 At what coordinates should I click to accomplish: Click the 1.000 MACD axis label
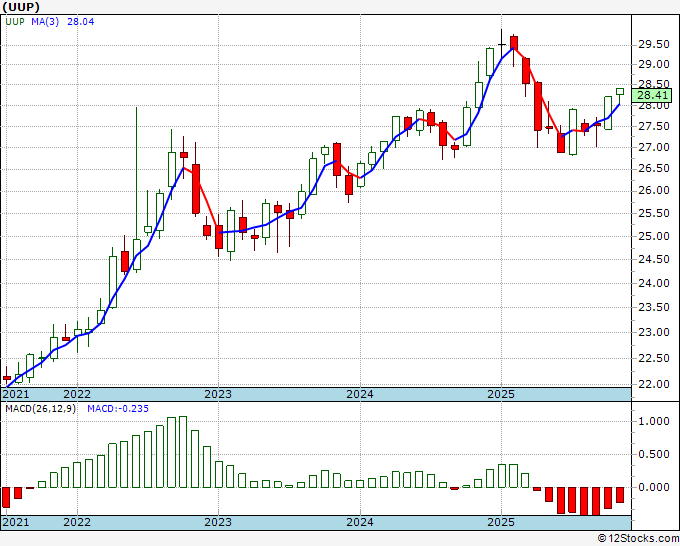coord(654,421)
